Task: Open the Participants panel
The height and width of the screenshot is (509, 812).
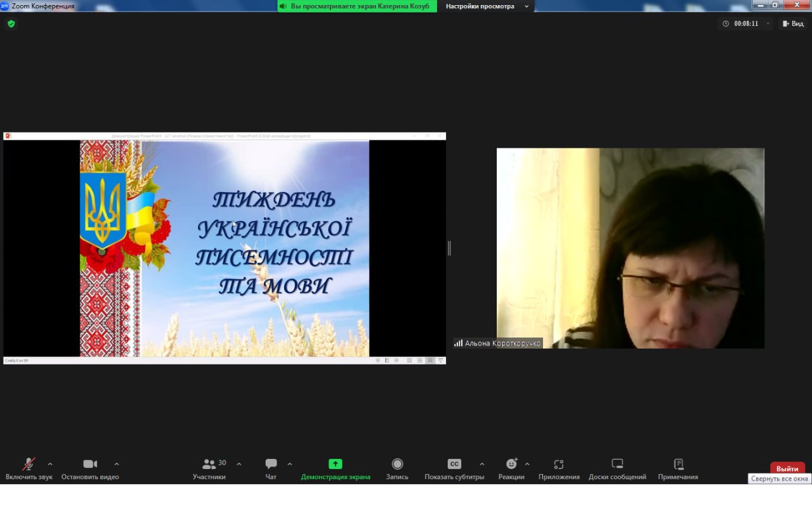Action: 209,468
